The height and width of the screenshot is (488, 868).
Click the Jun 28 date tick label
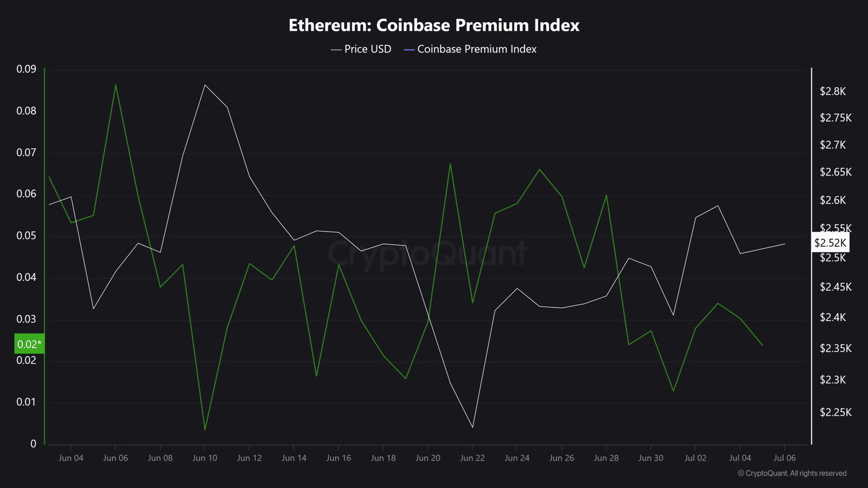tap(606, 458)
